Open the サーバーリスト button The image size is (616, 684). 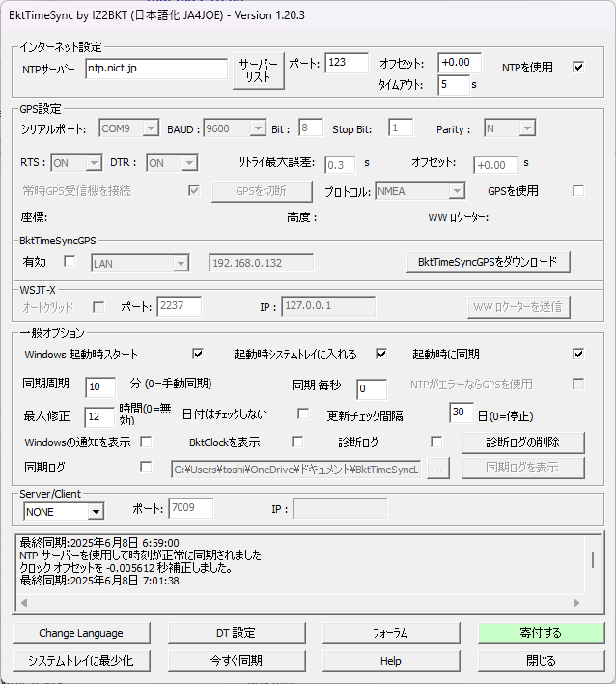259,71
